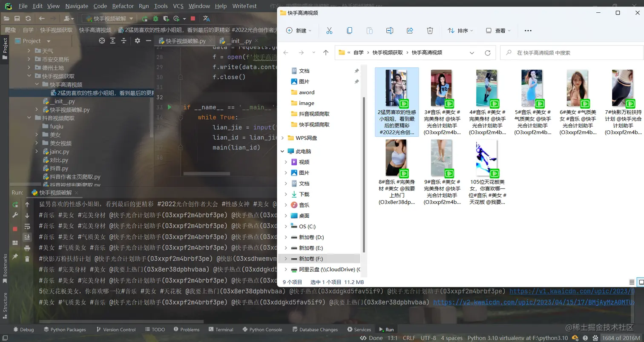This screenshot has height=342, width=644.
Task: Open the VCS menu
Action: tap(178, 6)
